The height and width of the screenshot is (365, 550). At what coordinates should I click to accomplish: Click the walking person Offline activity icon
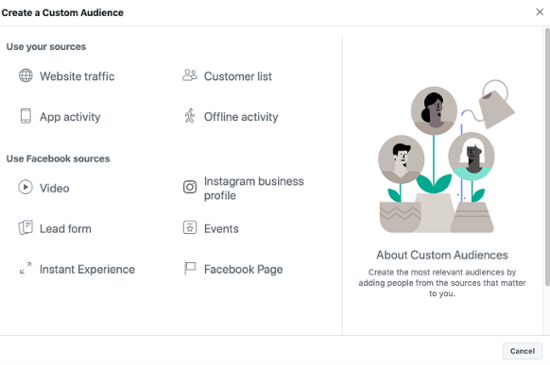[x=190, y=116]
